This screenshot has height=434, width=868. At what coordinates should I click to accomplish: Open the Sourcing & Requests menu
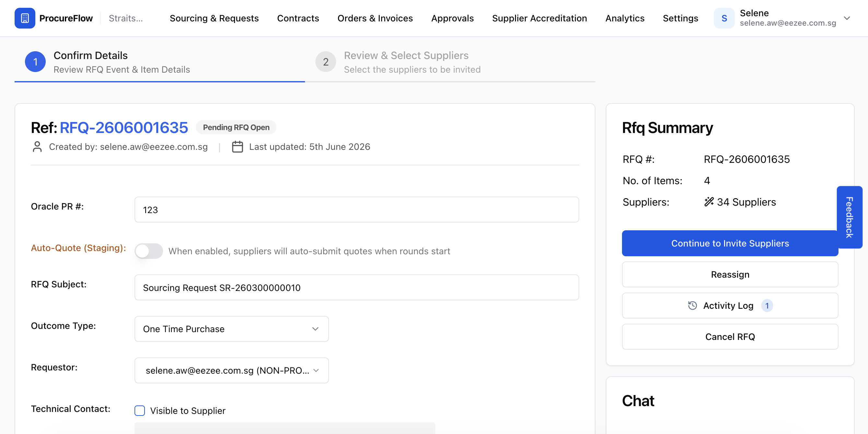pyautogui.click(x=214, y=18)
